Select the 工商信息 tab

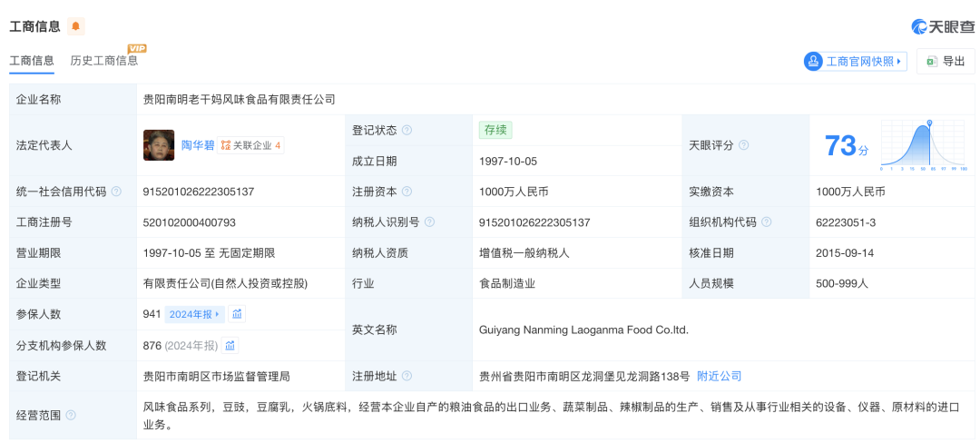point(32,61)
